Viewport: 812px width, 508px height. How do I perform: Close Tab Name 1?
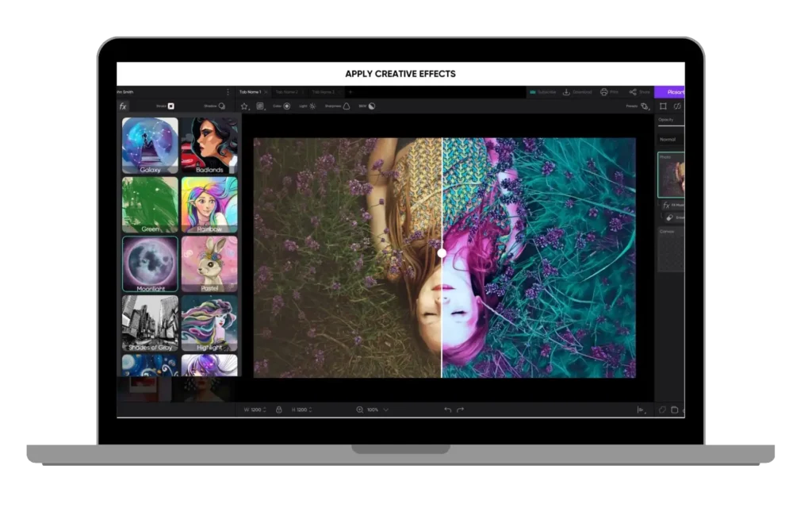[x=266, y=92]
